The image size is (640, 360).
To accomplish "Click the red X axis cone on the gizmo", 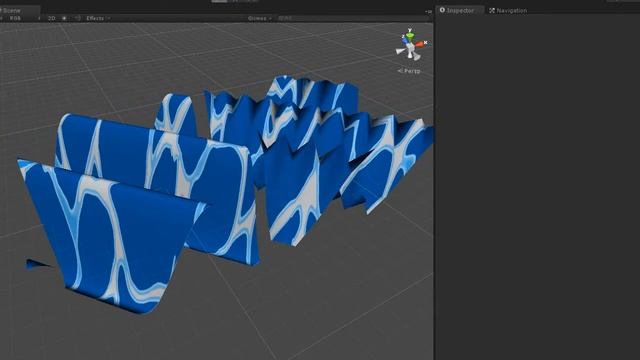I will tap(420, 44).
